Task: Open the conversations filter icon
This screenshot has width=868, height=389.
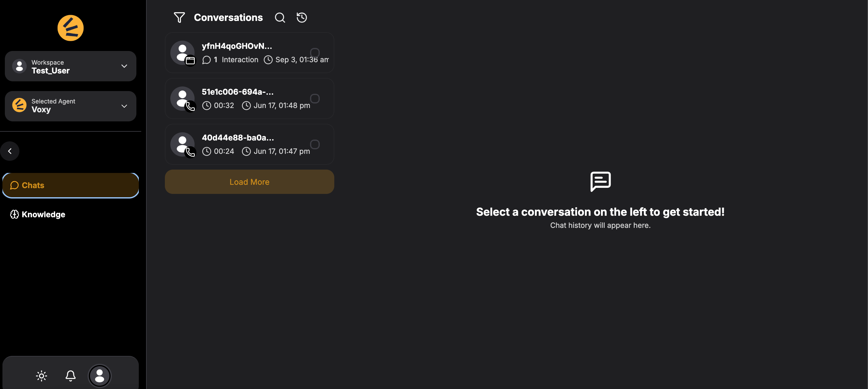Action: [179, 18]
